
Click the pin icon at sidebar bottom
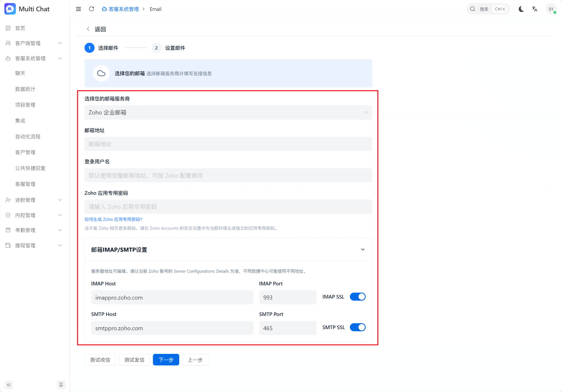[x=61, y=385]
